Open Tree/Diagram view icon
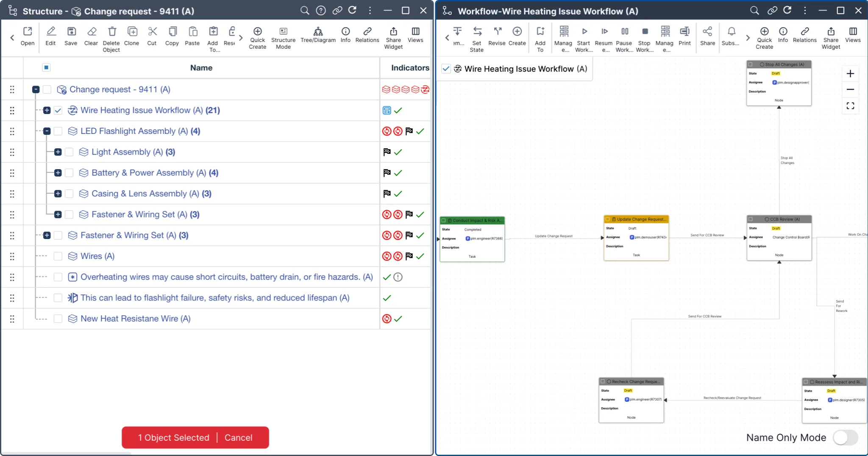Image resolution: width=868 pixels, height=456 pixels. [x=318, y=32]
